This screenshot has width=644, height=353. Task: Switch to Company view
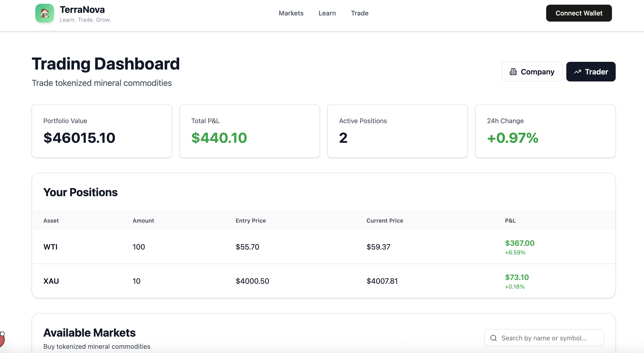click(532, 72)
